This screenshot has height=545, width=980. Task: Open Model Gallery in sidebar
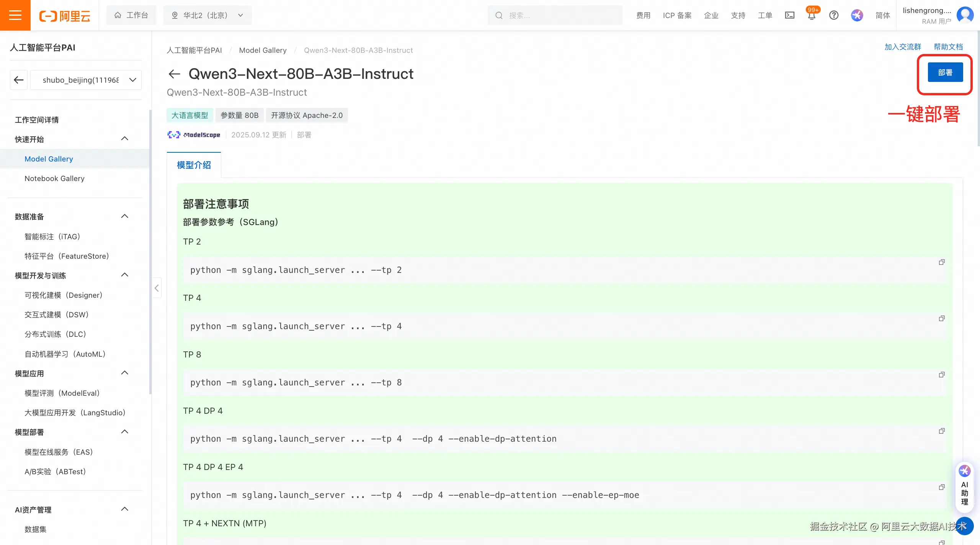coord(49,159)
